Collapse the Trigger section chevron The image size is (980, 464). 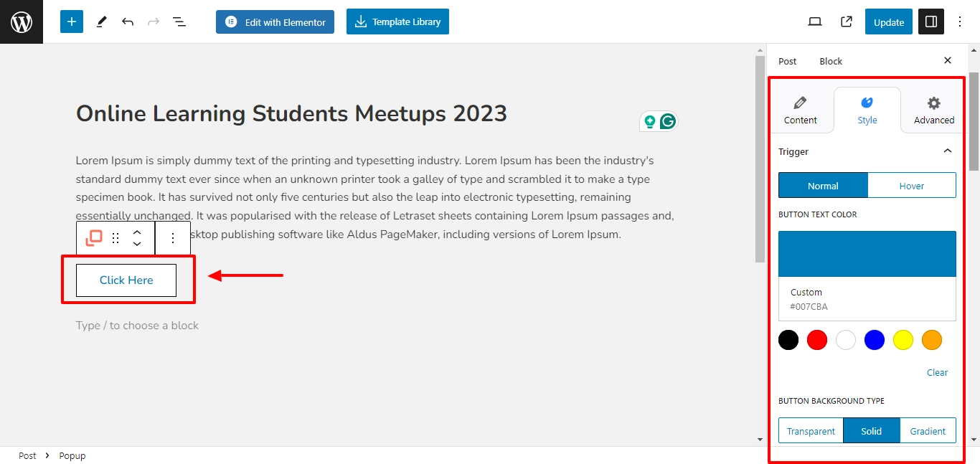pos(948,151)
